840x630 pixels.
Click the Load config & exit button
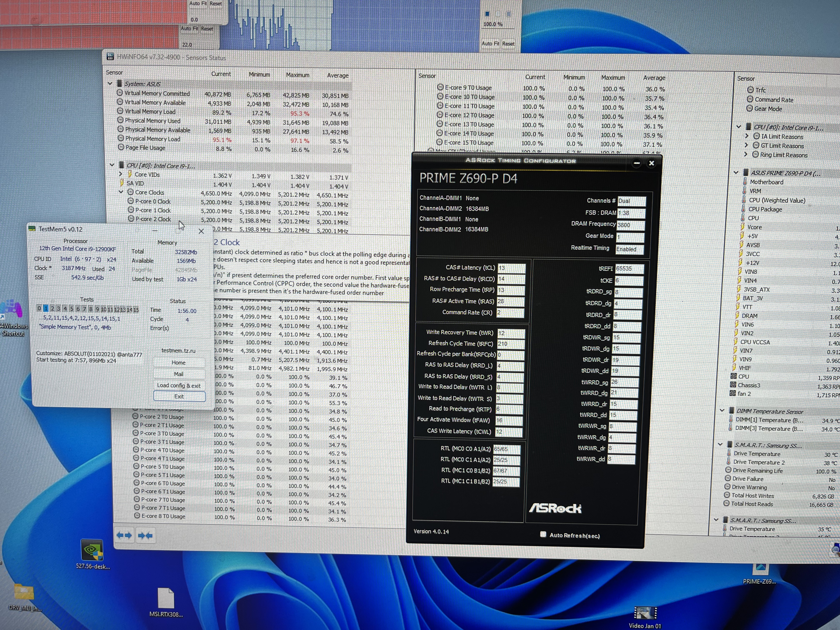click(179, 385)
